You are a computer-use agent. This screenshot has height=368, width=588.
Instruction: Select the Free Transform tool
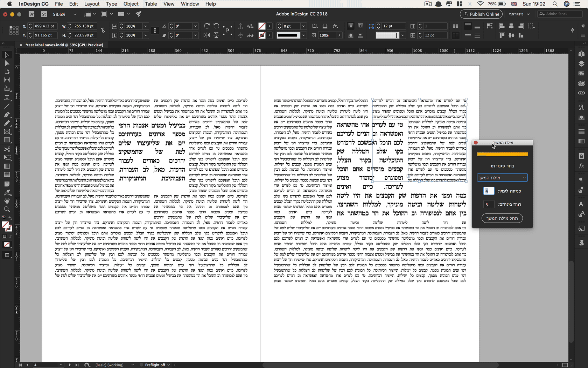(7, 158)
